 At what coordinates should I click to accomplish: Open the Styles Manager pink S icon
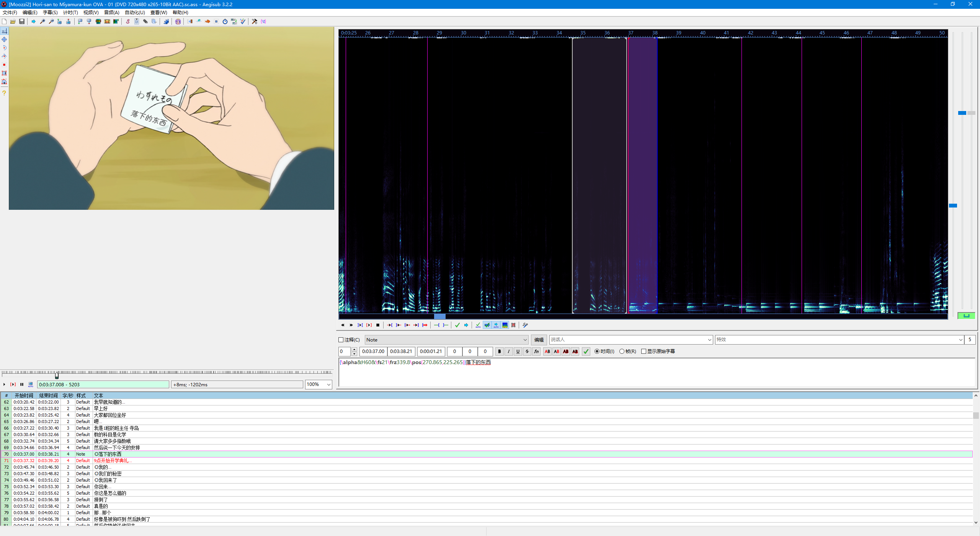point(128,21)
